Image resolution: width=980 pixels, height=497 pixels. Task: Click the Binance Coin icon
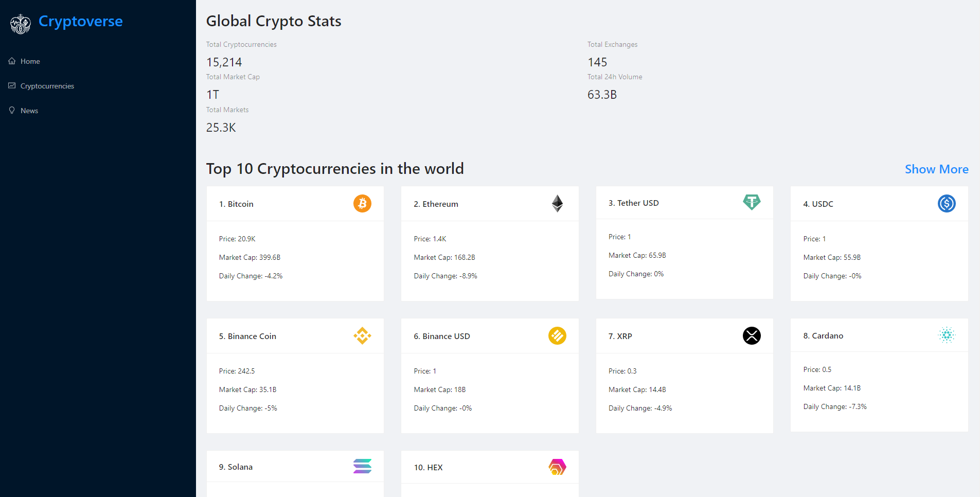362,336
